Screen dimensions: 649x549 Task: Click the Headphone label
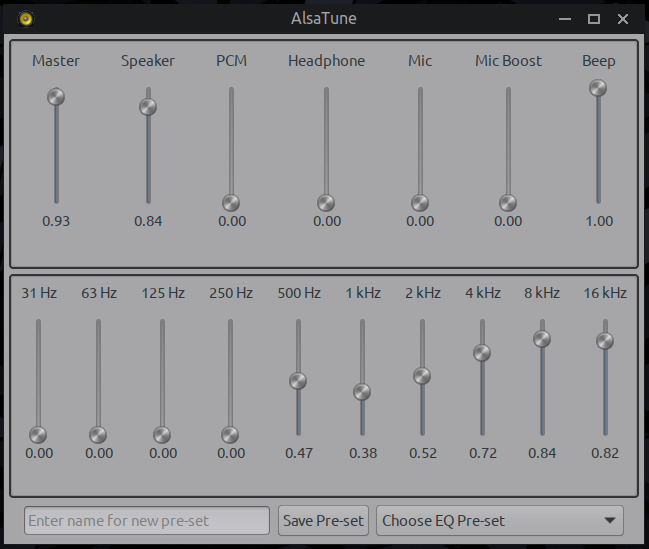(x=327, y=61)
